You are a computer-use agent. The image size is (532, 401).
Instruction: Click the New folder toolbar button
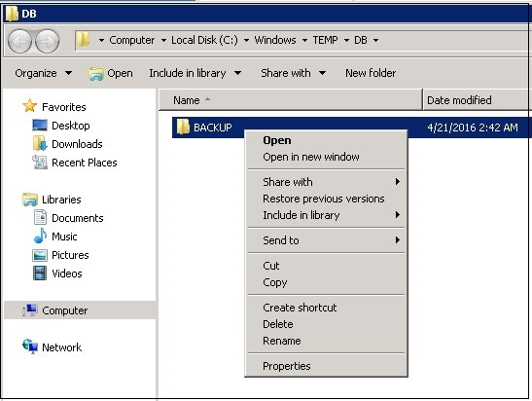[371, 73]
